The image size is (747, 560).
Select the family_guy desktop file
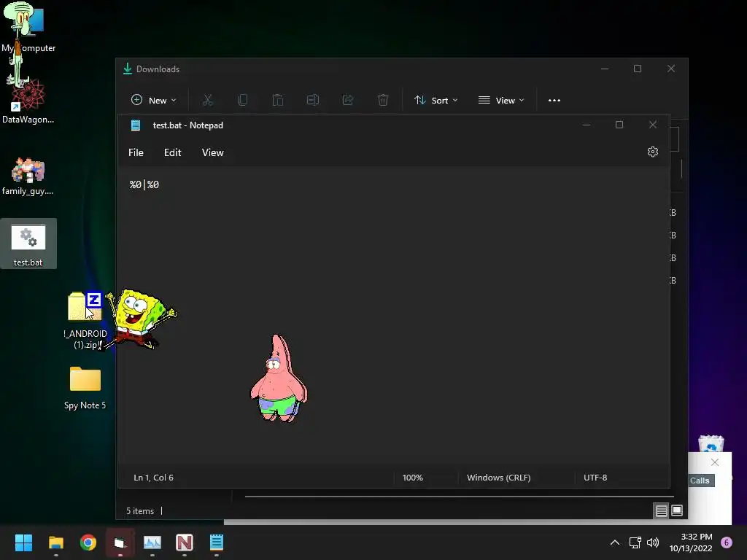coord(28,175)
